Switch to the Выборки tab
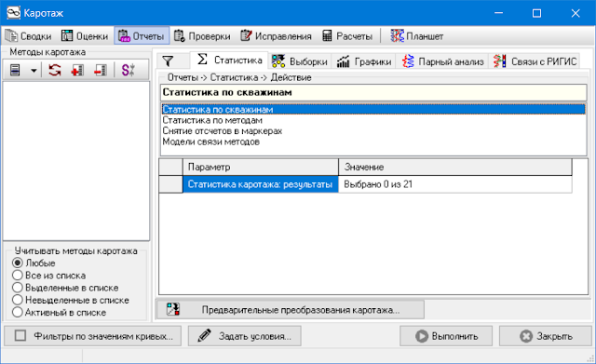 (300, 61)
